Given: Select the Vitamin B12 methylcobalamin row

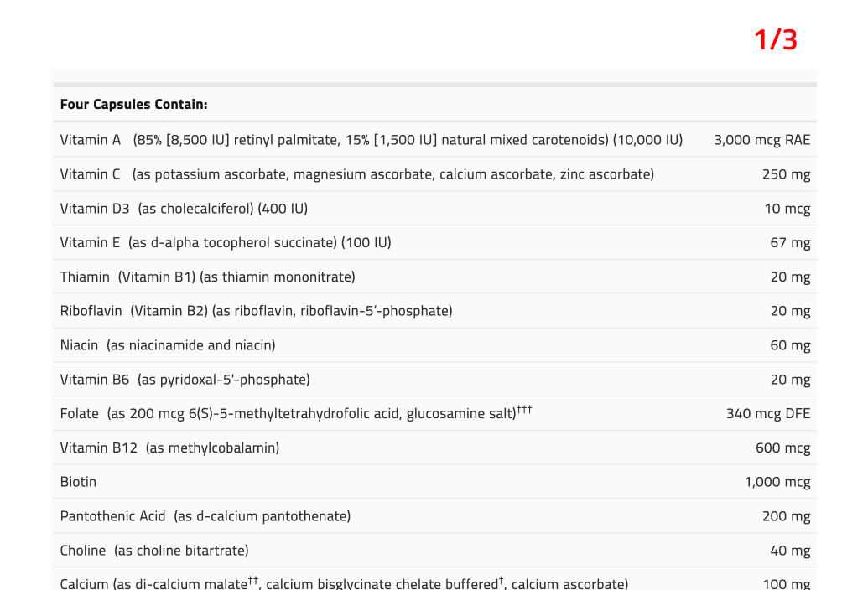Looking at the screenshot, I should pos(434,448).
